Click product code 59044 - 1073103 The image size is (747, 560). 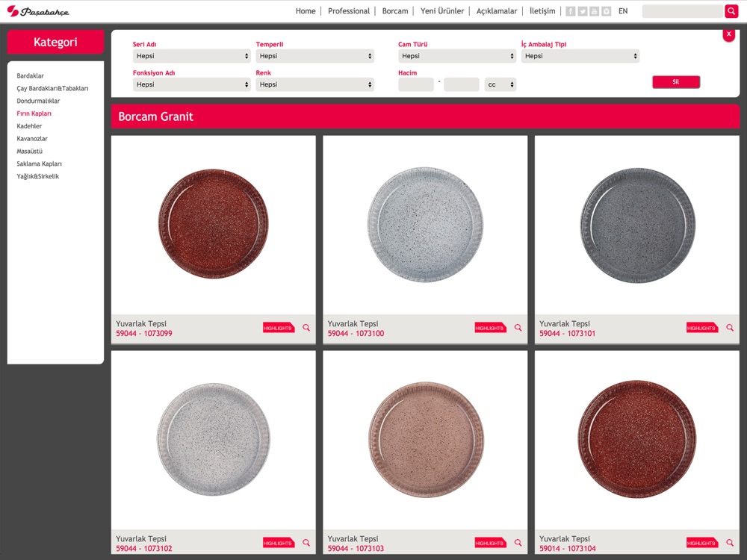pos(356,549)
